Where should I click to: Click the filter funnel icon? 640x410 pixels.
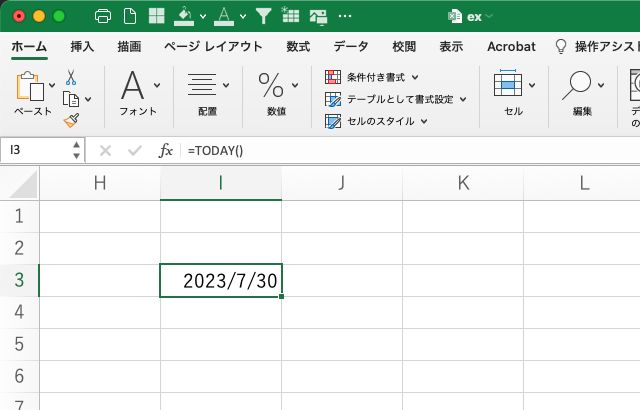(x=263, y=16)
